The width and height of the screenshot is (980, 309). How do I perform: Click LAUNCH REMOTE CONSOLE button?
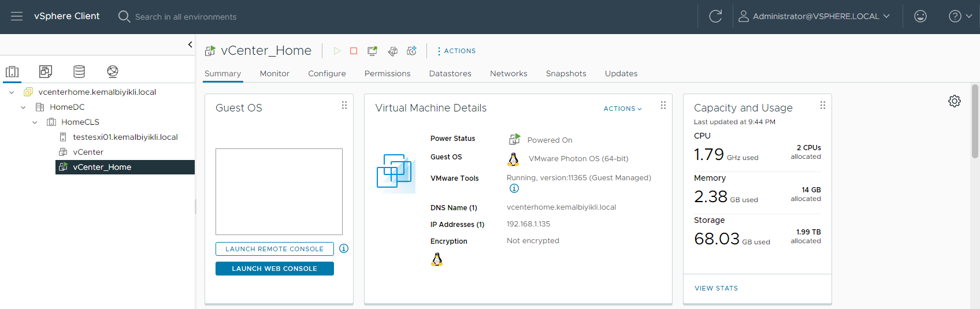(x=274, y=249)
